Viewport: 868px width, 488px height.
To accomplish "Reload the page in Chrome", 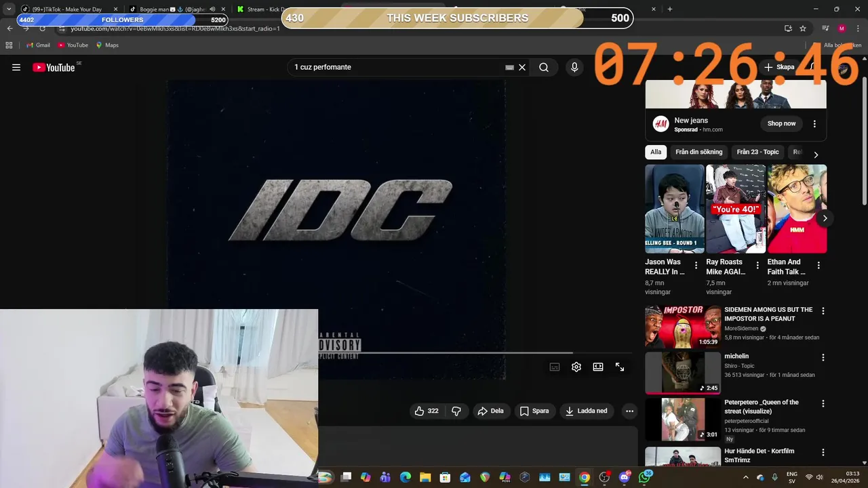I will pyautogui.click(x=42, y=28).
